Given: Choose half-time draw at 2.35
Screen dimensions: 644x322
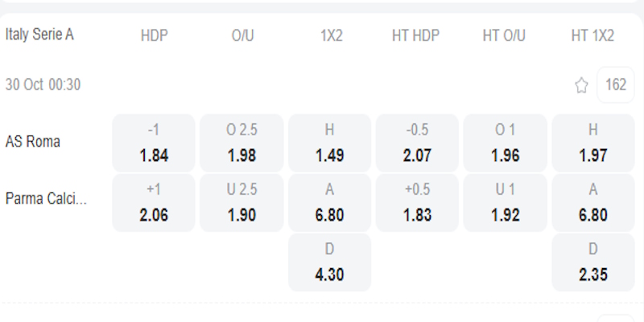Looking at the screenshot, I should [x=593, y=262].
